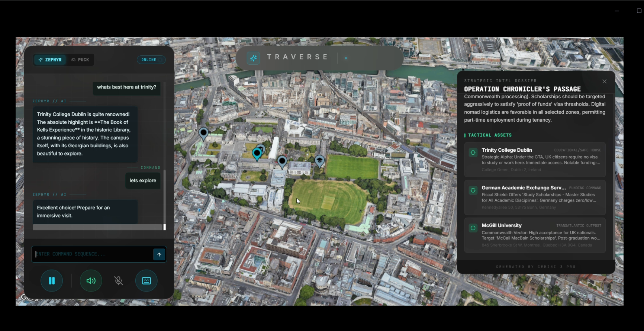Viewport: 644px width, 331px height.
Task: Open the Trinity College Dublin asset card
Action: point(535,160)
